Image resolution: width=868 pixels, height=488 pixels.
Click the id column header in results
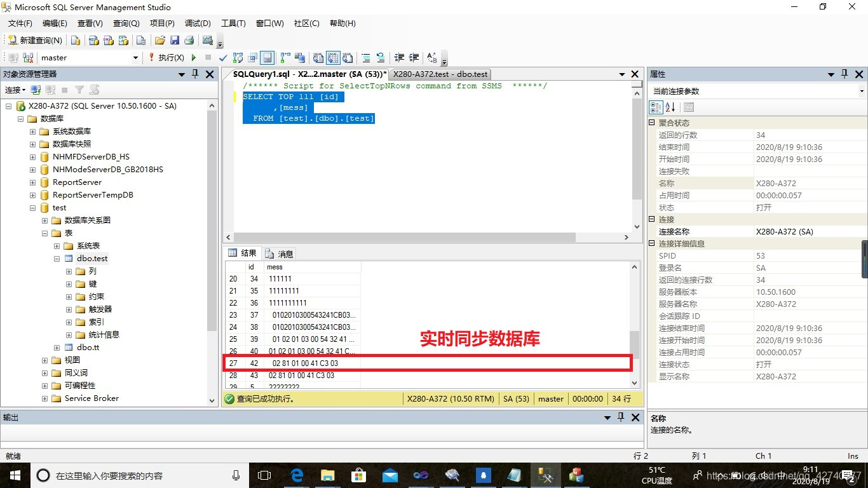coord(254,267)
